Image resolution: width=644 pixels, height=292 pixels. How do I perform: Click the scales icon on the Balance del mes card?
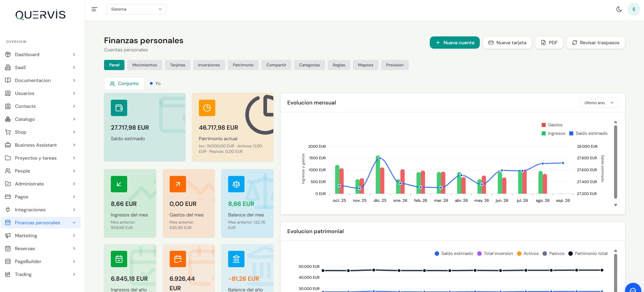click(x=236, y=184)
